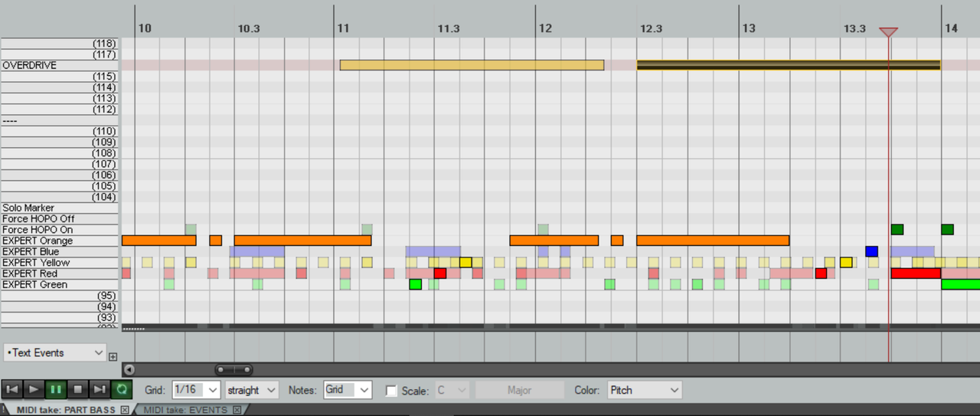Select the Solo Marker row label
Image resolution: width=980 pixels, height=416 pixels.
[x=60, y=208]
